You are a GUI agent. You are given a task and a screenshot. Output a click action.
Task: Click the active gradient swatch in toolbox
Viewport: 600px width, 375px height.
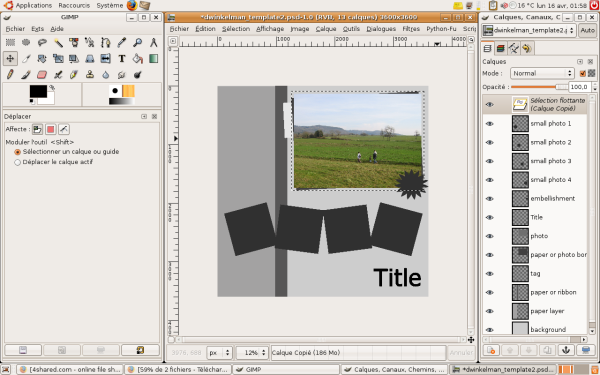[x=122, y=101]
